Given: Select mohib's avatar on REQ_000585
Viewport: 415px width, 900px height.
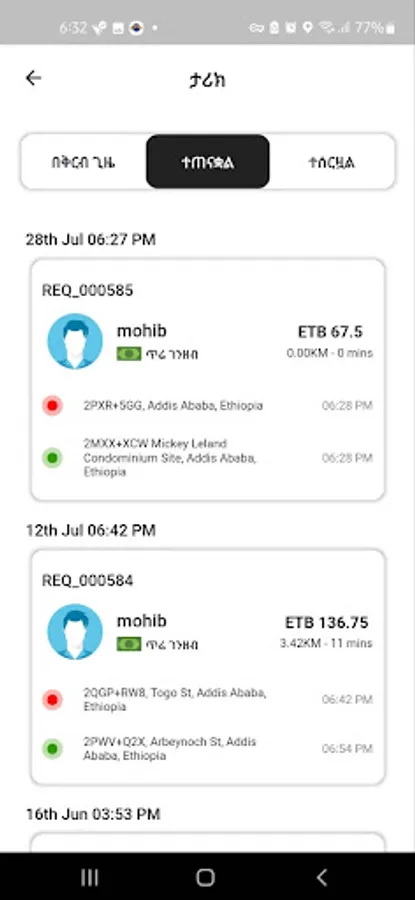Looking at the screenshot, I should 75,341.
